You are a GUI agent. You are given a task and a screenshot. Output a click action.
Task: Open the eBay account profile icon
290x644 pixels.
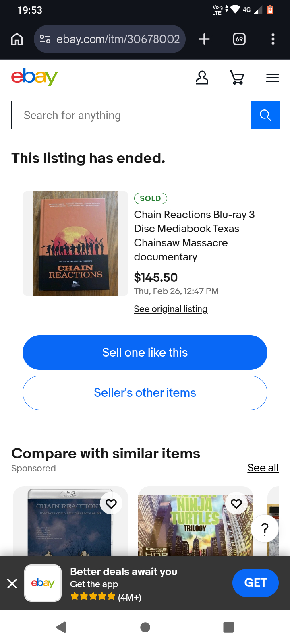point(202,77)
